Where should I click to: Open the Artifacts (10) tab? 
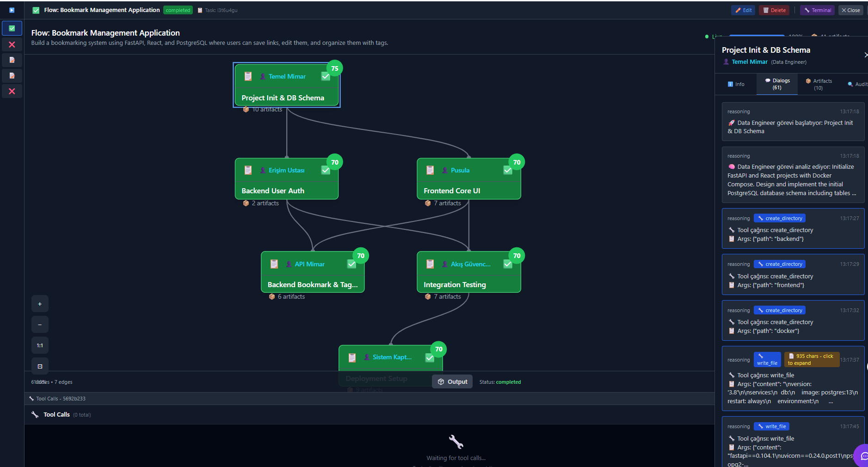pyautogui.click(x=819, y=84)
